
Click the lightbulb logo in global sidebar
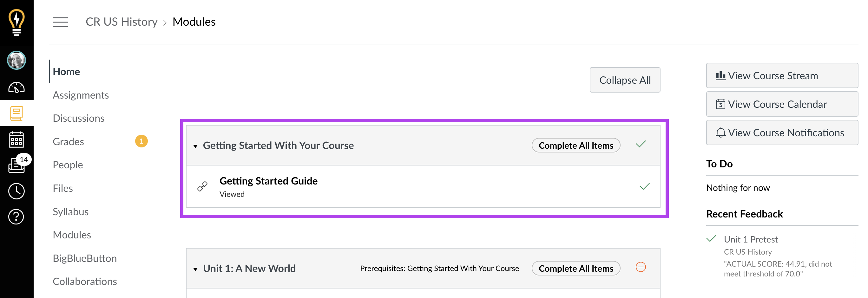tap(16, 22)
